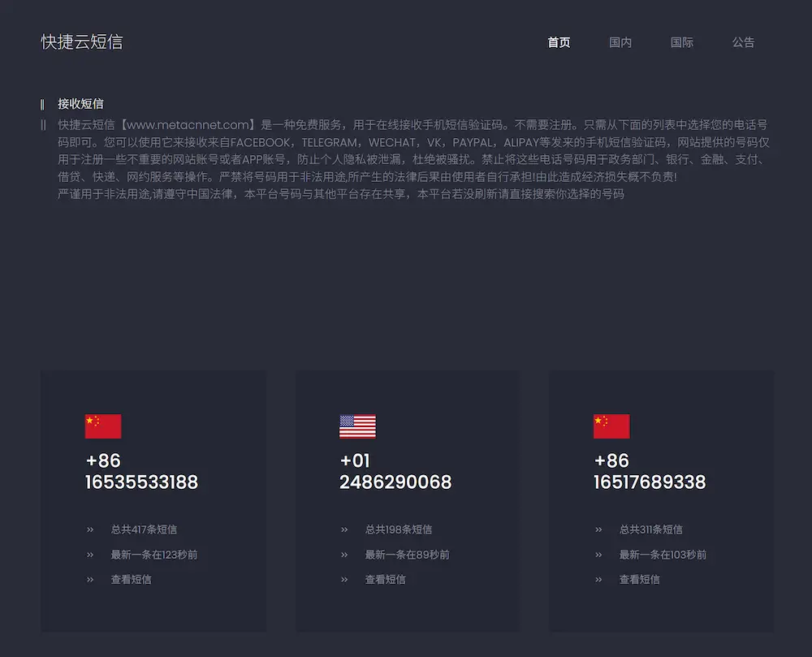Click the chevron icon beside 最新一条在89秒前
Viewport: 812px width, 657px height.
[344, 555]
